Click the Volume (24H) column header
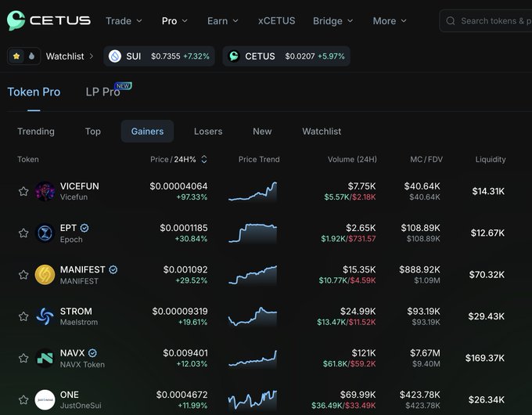532x415 pixels. (x=352, y=159)
